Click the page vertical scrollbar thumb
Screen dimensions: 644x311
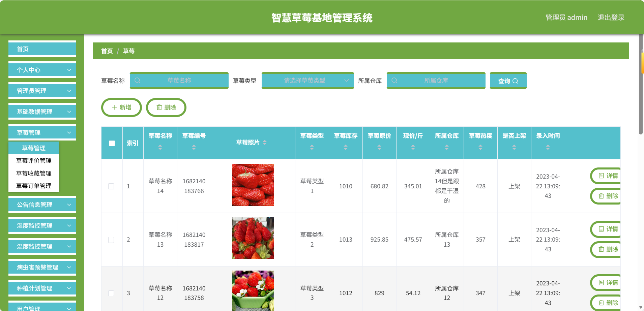click(641, 84)
